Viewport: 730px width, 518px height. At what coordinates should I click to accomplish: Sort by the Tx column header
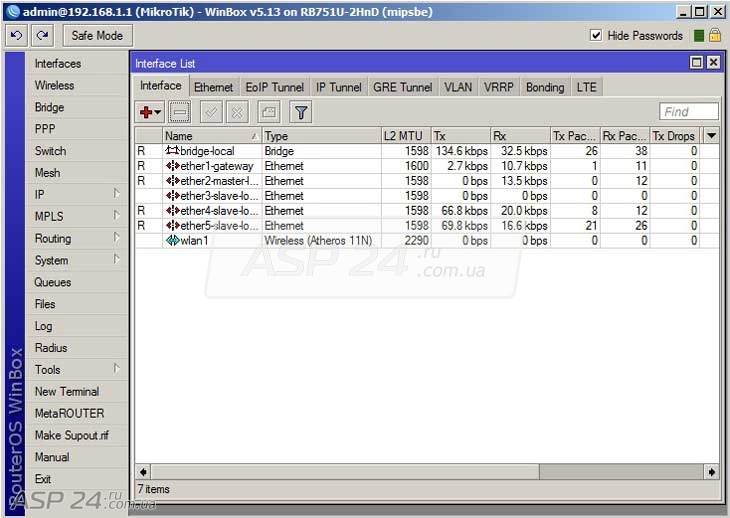pos(460,136)
